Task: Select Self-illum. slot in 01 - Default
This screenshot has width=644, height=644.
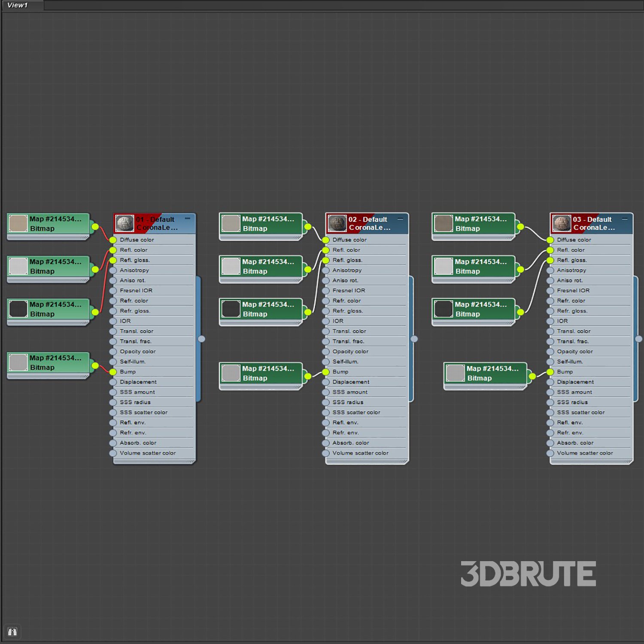Action: point(133,361)
